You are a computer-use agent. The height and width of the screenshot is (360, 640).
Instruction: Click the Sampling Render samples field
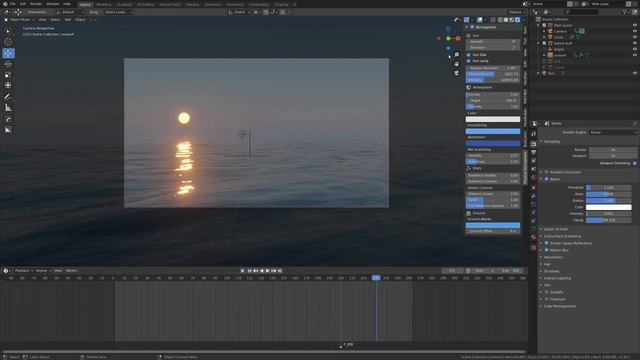[613, 150]
